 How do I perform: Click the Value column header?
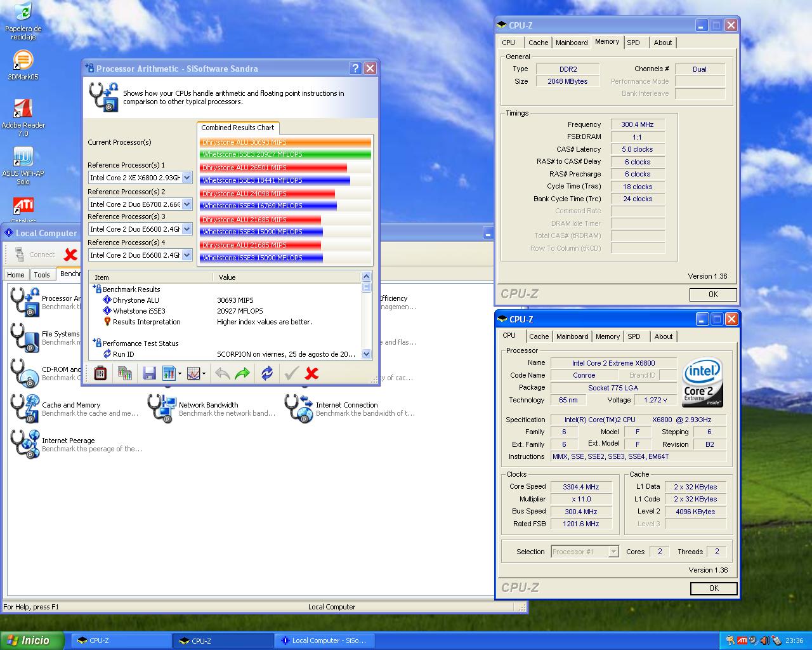(287, 277)
